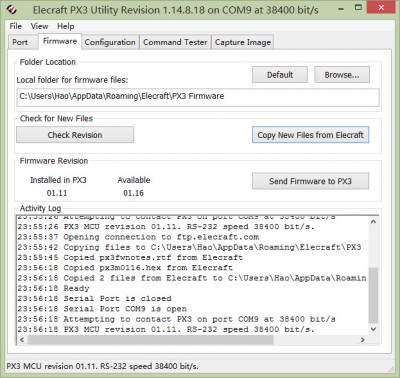Click the 'Installed in PX3' label

click(x=58, y=180)
